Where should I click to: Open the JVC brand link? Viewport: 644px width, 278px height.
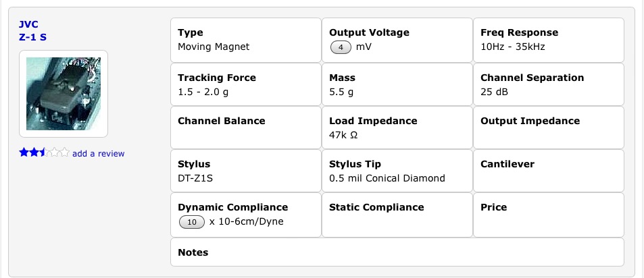29,24
